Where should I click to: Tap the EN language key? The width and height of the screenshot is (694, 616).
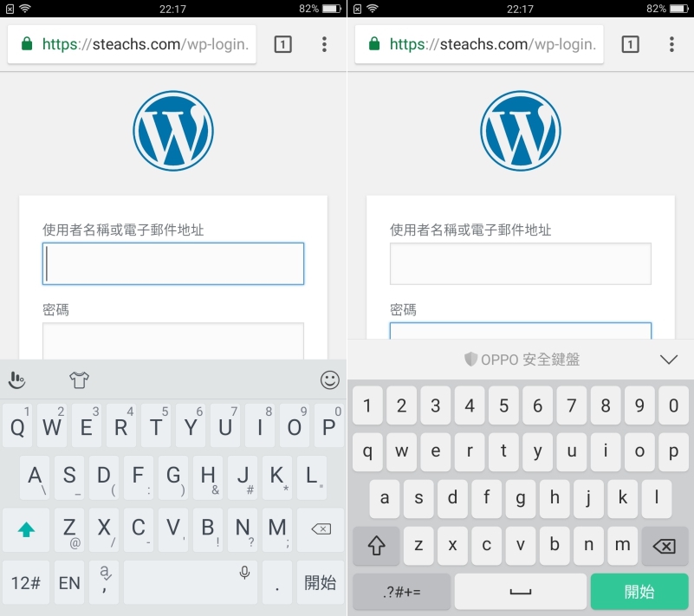click(69, 582)
